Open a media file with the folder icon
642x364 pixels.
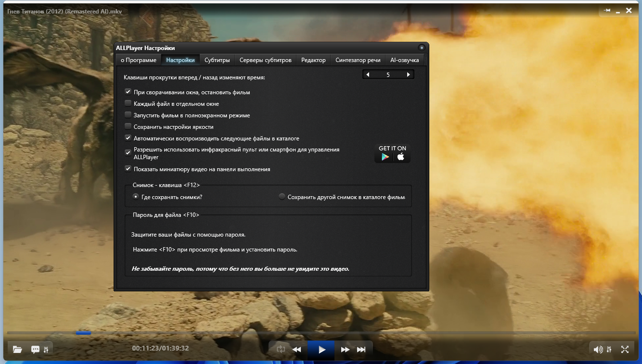point(18,350)
